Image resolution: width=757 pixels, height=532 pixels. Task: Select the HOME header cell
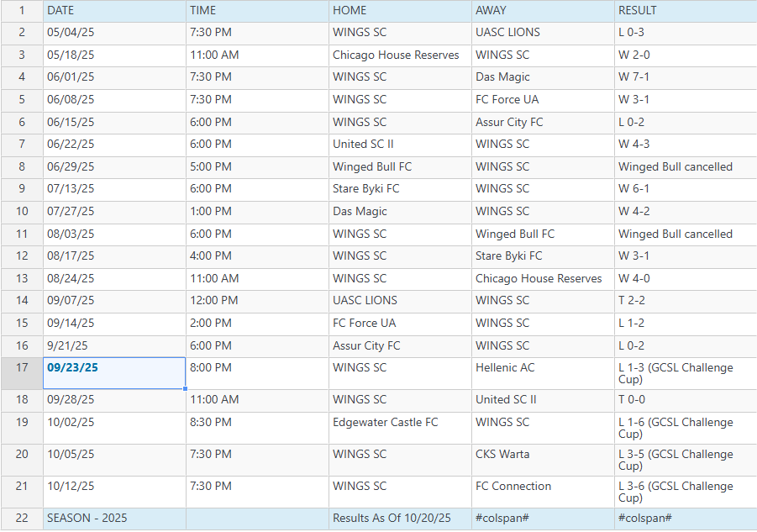pyautogui.click(x=399, y=11)
